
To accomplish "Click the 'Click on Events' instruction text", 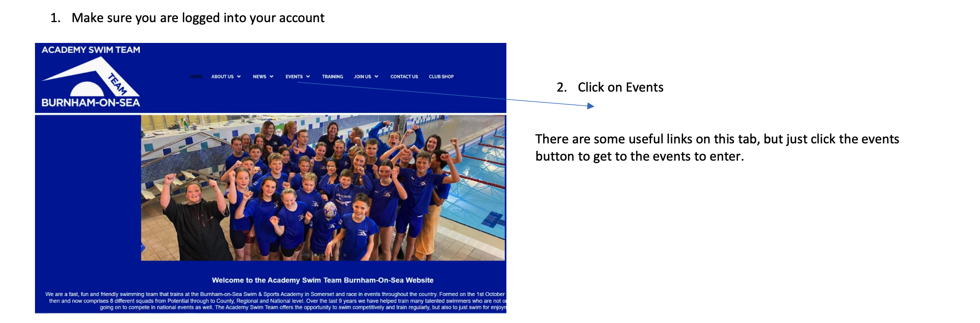I will tap(620, 87).
